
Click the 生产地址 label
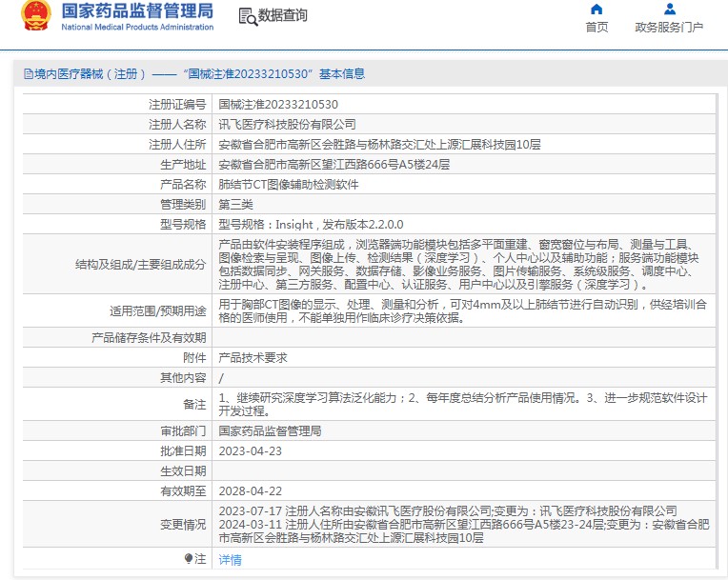coord(183,164)
